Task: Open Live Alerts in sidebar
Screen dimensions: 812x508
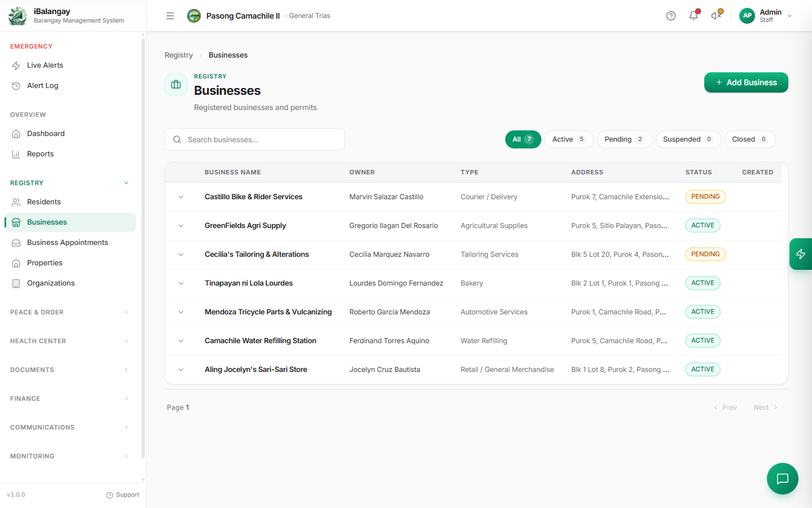Action: pos(70,65)
